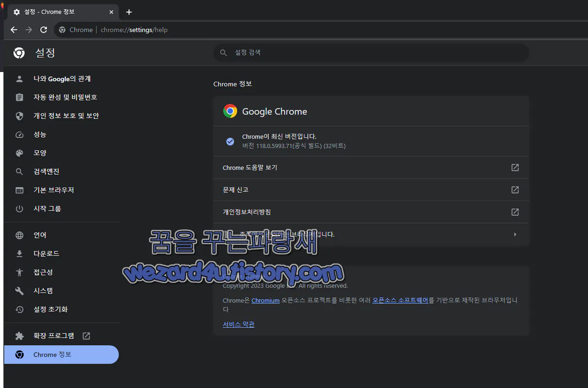Click the download icon for 다운로드
This screenshot has height=388, width=588.
point(19,254)
